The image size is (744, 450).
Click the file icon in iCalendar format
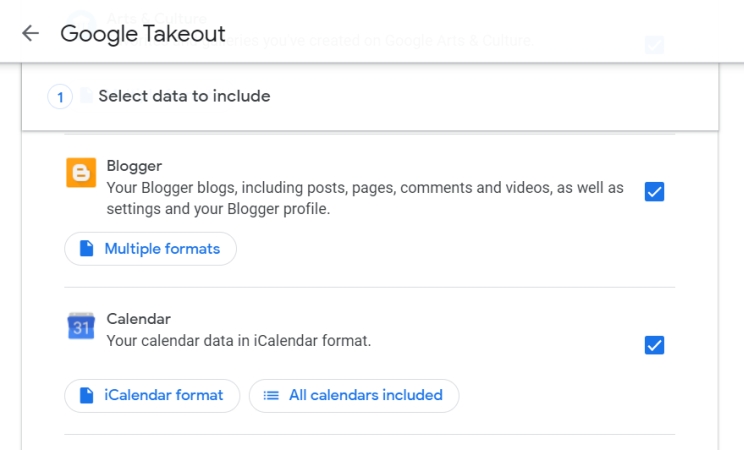86,395
